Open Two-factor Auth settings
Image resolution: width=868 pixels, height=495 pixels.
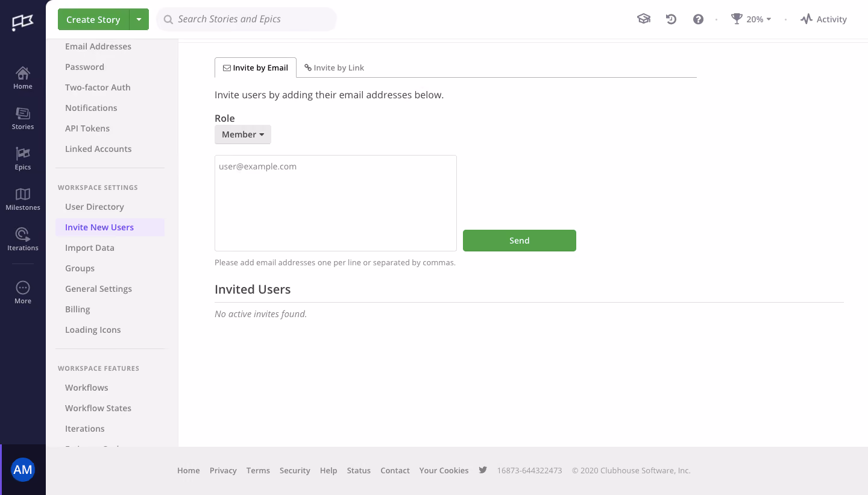[x=98, y=87]
